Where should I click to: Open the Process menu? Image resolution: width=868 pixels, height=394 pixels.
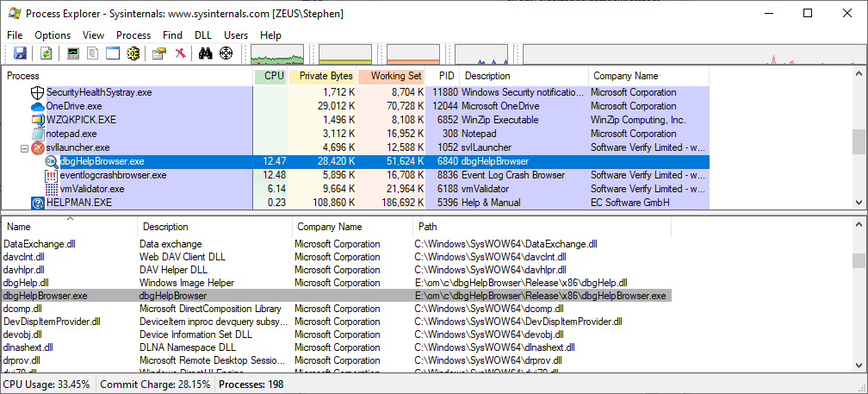click(x=133, y=34)
